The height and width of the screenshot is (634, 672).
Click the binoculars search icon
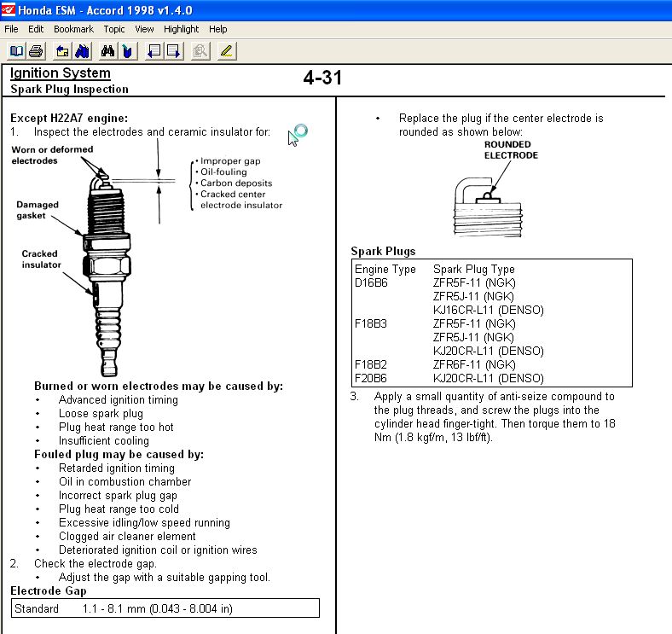pyautogui.click(x=108, y=51)
